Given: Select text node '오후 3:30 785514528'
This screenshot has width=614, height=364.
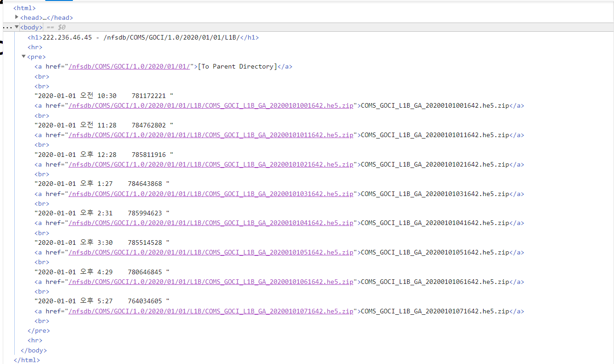Looking at the screenshot, I should 102,243.
